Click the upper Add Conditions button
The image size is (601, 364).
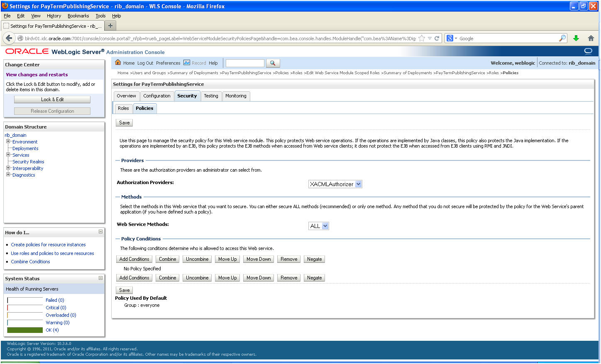tap(134, 259)
